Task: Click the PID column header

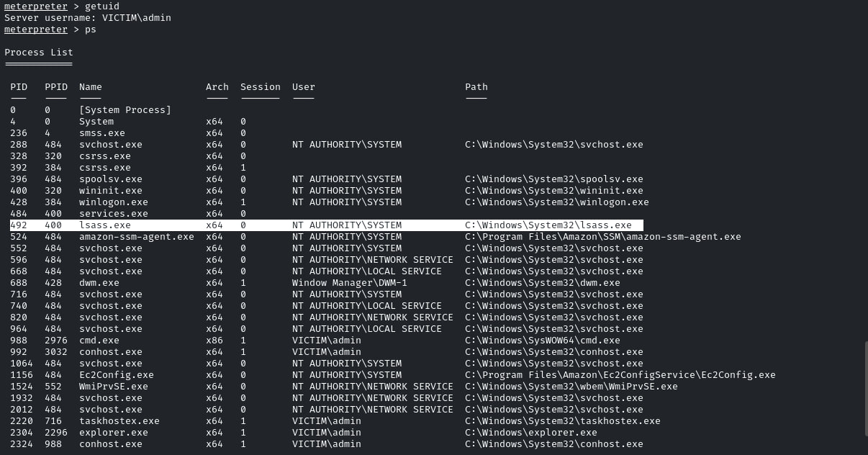Action: pos(19,87)
